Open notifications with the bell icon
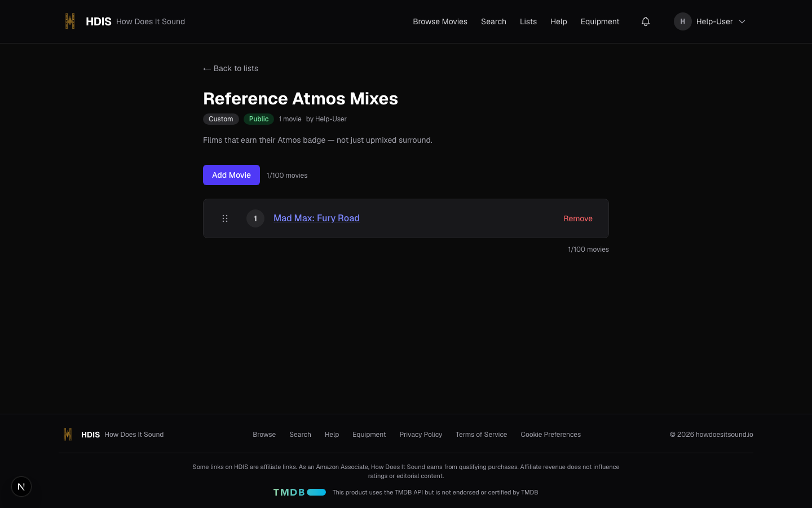Image resolution: width=812 pixels, height=508 pixels. pos(646,21)
